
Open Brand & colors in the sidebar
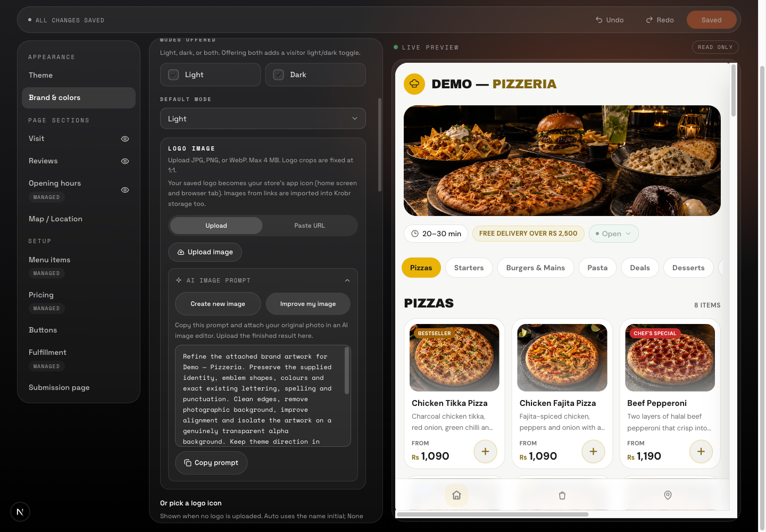coord(79,98)
